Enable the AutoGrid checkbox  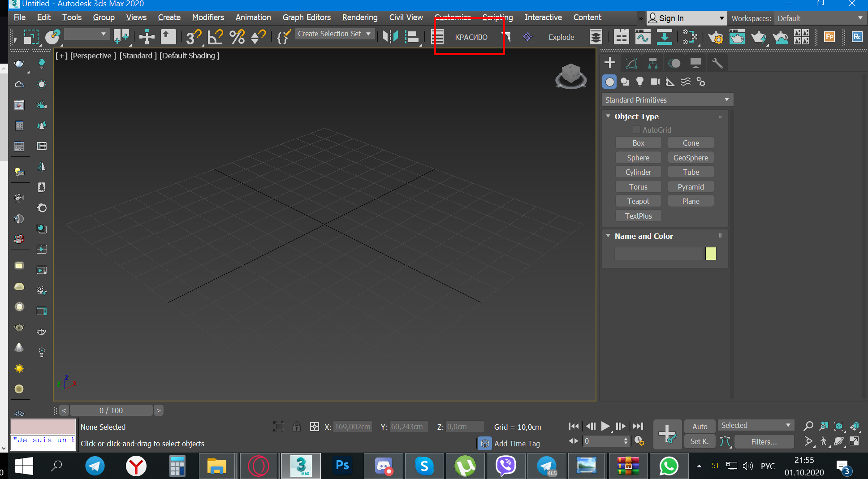[636, 130]
